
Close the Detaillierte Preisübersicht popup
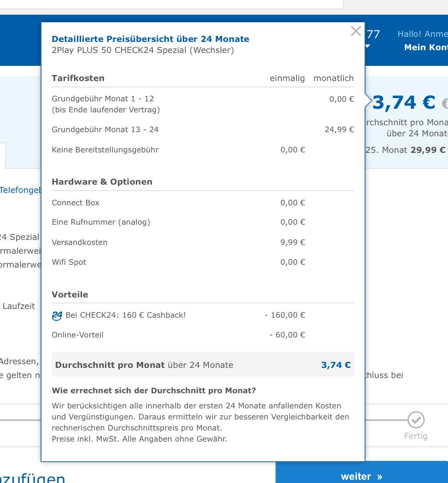tap(356, 31)
